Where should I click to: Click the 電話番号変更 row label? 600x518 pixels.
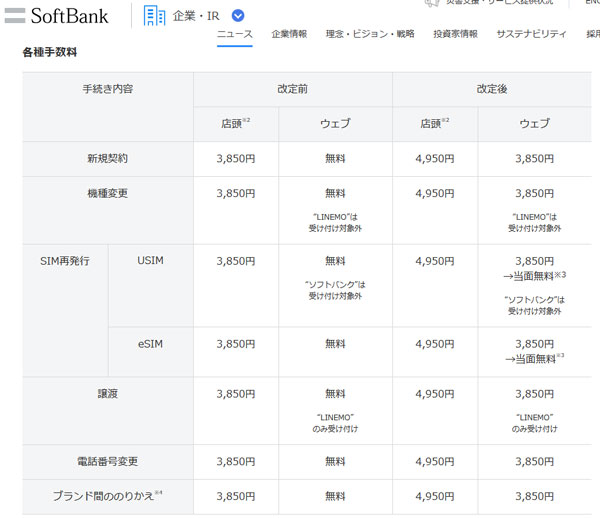(108, 461)
